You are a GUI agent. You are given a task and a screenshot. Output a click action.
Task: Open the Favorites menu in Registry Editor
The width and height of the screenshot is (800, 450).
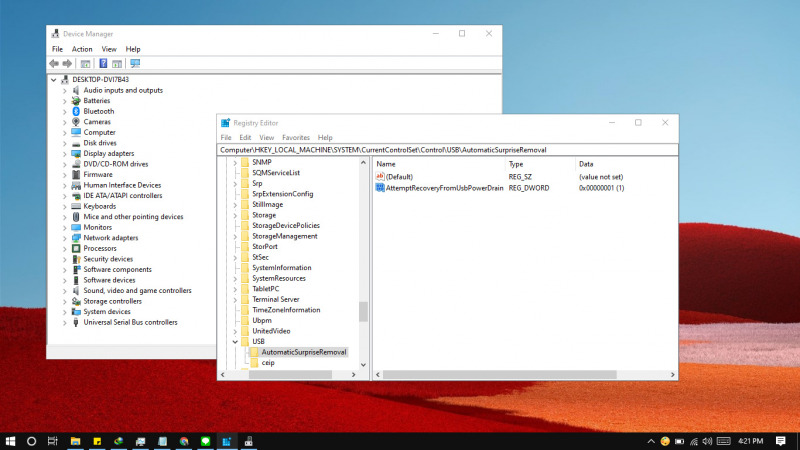click(296, 137)
